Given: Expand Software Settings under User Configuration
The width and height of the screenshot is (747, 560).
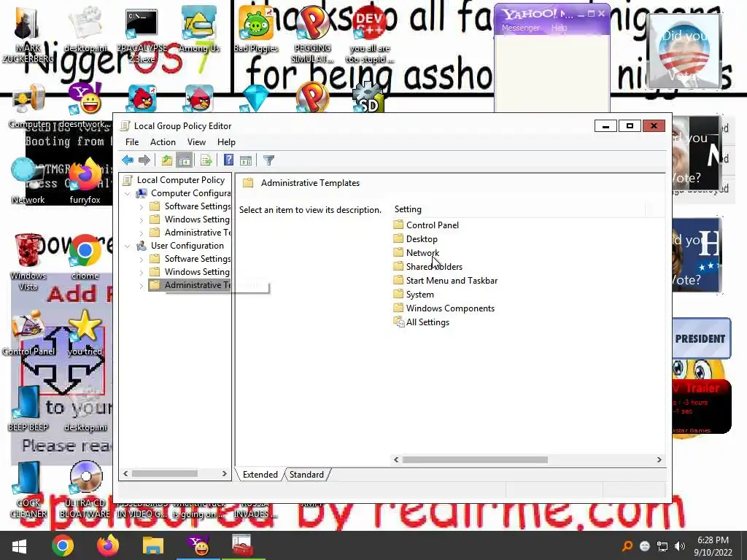Looking at the screenshot, I should click(141, 259).
